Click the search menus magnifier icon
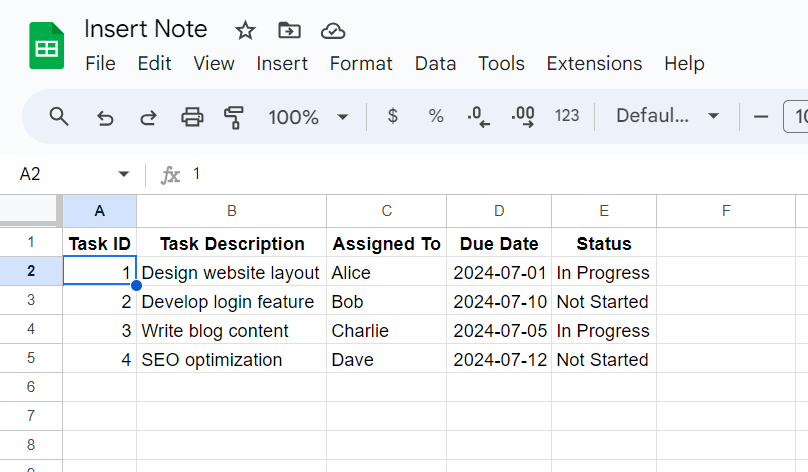 pyautogui.click(x=59, y=117)
